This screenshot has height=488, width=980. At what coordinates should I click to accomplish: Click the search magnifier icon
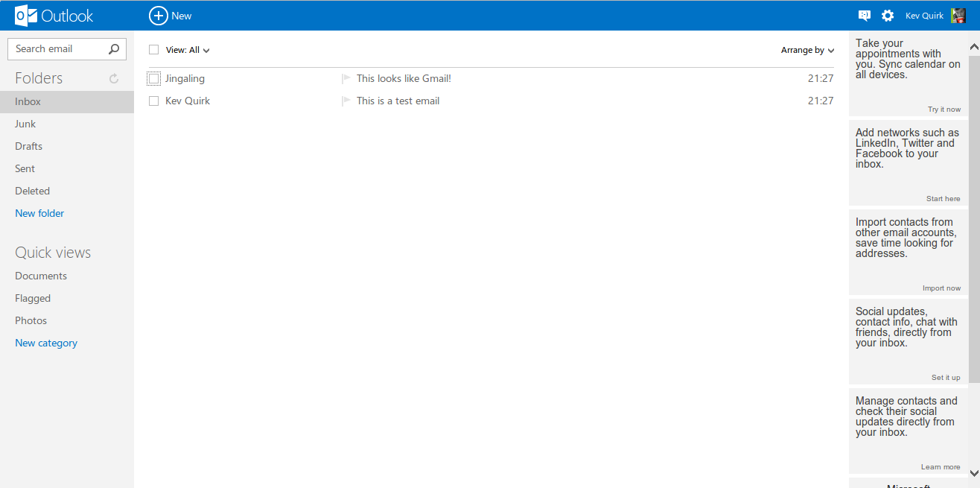[114, 49]
